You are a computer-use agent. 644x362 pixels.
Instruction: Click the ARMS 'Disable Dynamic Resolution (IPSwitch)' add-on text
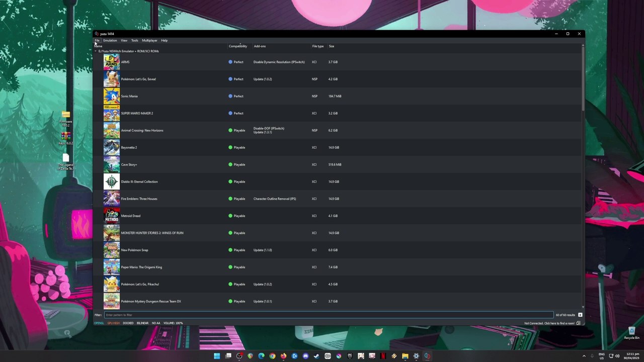279,62
